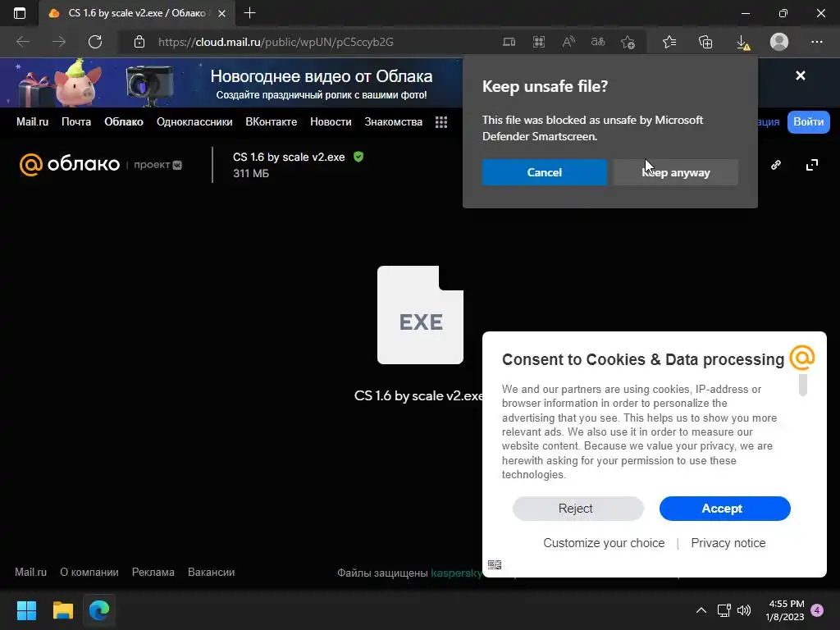Click the address bar URL
840x630 pixels.
click(x=276, y=42)
